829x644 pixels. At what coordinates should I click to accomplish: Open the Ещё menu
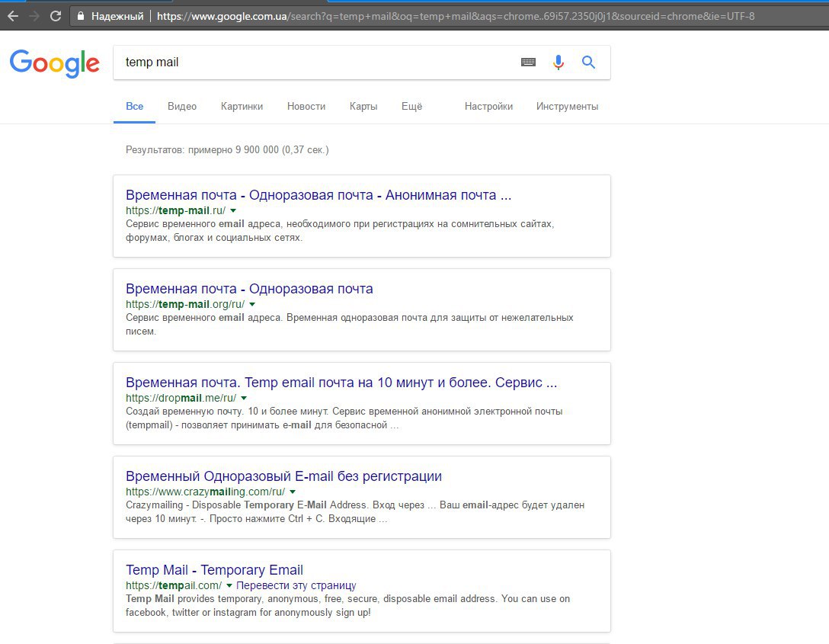tap(412, 106)
